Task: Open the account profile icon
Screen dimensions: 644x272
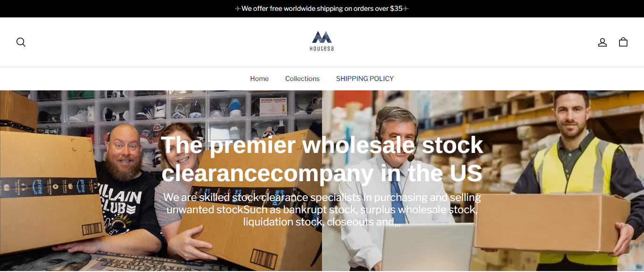Action: click(602, 42)
